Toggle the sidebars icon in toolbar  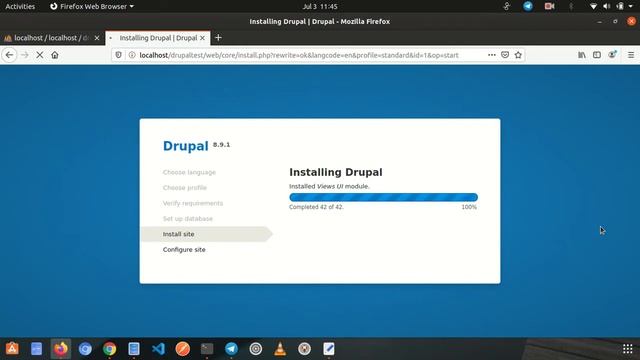[597, 55]
